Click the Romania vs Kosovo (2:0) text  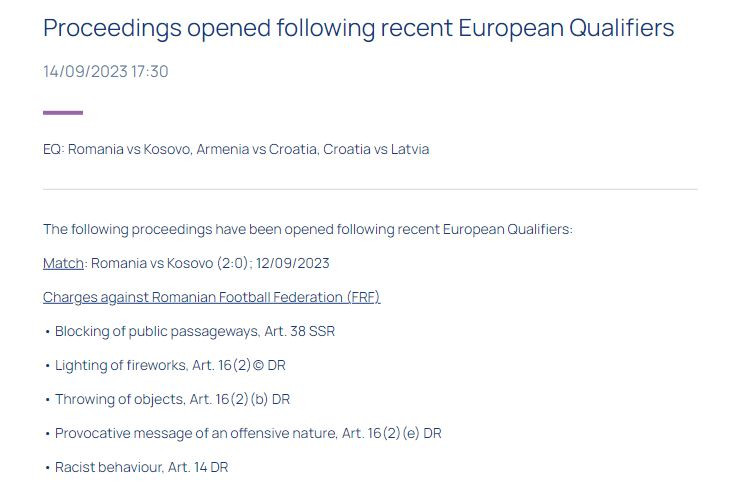[171, 263]
